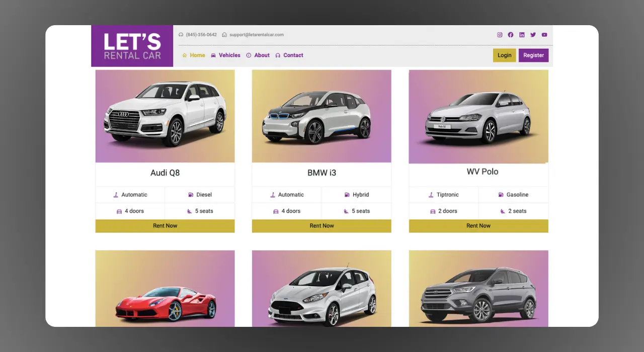This screenshot has height=352, width=644.
Task: Click BMW i3 Hybrid fuel icon
Action: [x=347, y=195]
